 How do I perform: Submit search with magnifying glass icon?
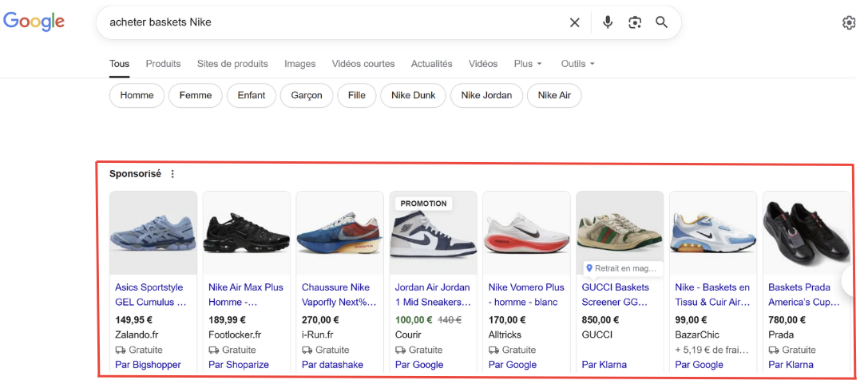coord(661,22)
